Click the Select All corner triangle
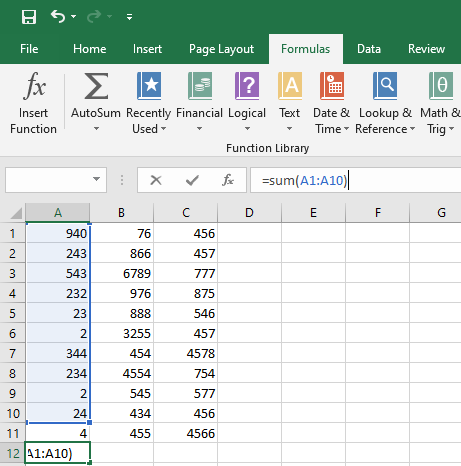The image size is (461, 466). (16, 213)
